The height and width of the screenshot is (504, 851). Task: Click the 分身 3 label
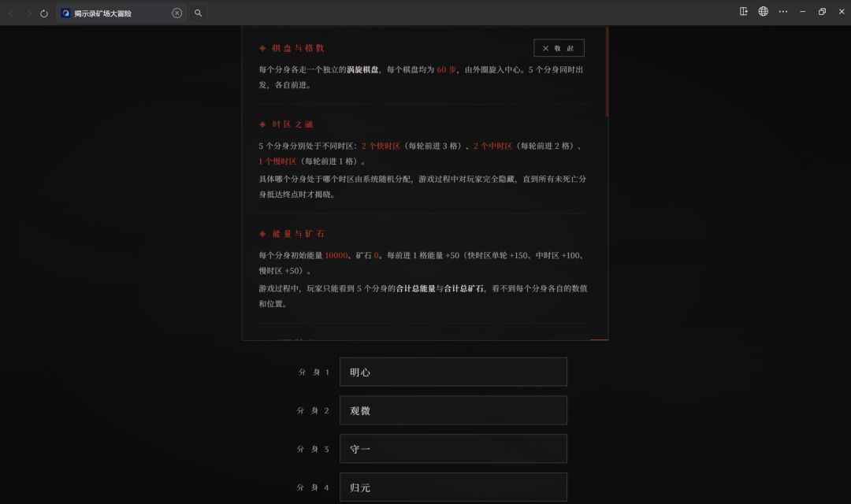point(313,449)
